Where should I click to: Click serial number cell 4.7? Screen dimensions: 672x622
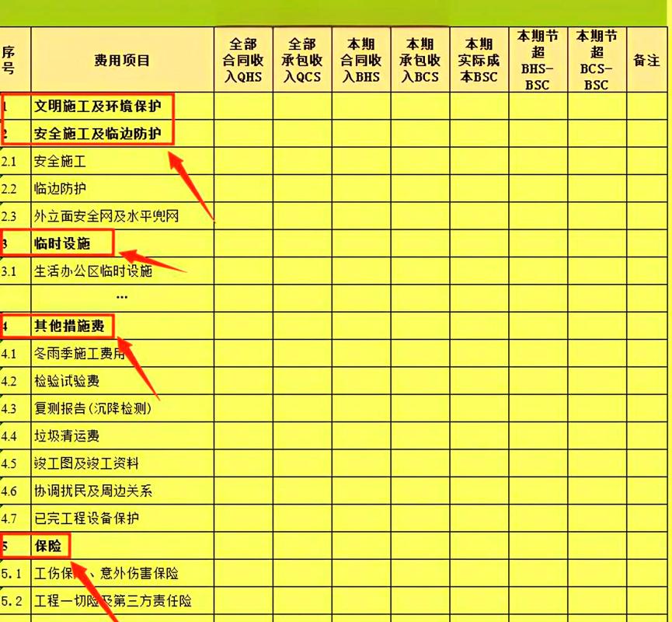pos(15,518)
